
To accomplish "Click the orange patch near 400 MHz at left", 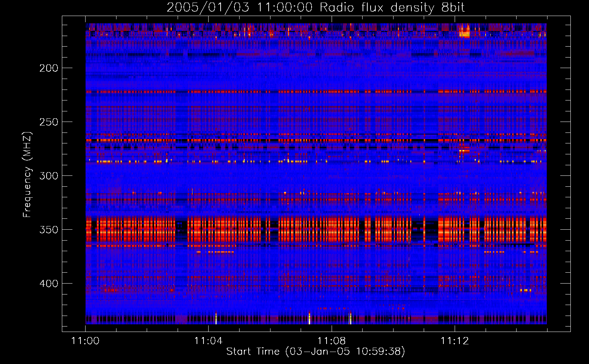I will coord(110,290).
